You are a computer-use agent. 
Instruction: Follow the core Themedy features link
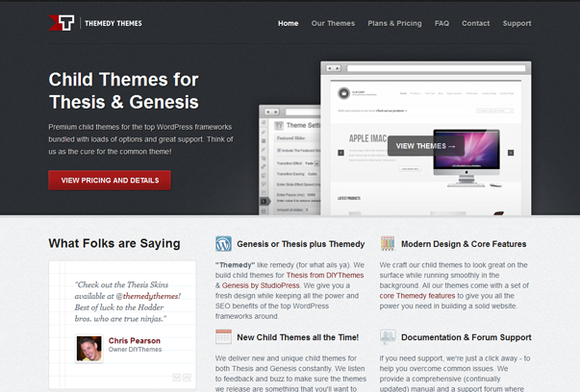pos(416,296)
